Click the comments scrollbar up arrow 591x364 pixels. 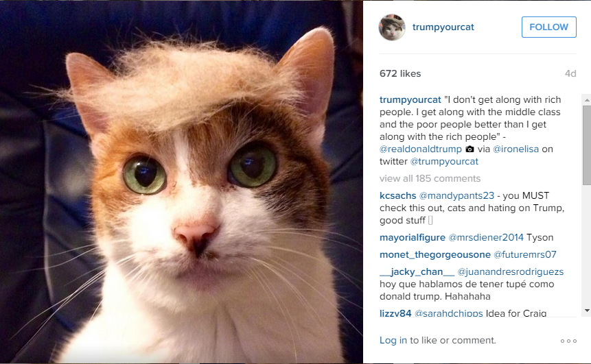(587, 100)
